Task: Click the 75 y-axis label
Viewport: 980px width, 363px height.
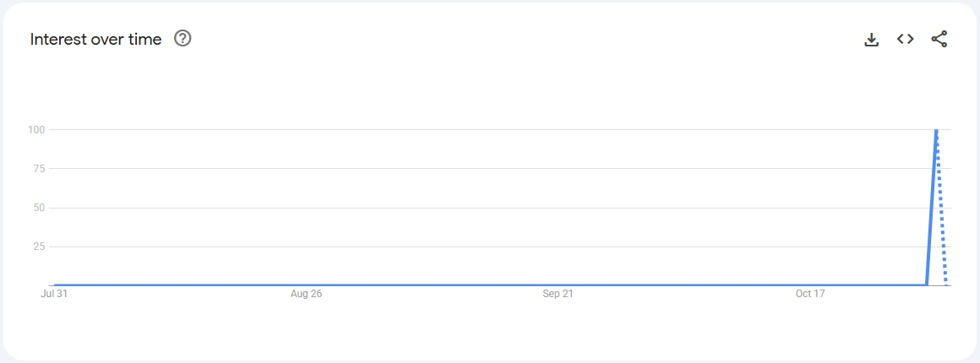Action: click(38, 168)
